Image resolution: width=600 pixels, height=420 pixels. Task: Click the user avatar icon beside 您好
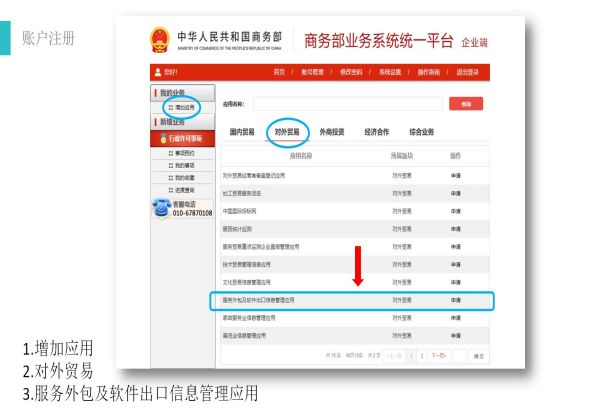point(157,72)
